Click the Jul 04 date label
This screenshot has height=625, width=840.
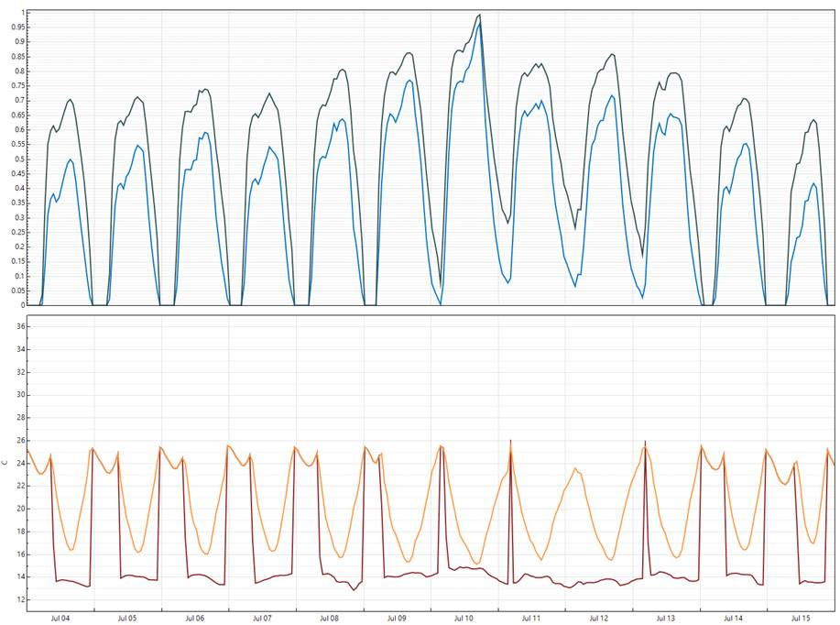tap(60, 618)
